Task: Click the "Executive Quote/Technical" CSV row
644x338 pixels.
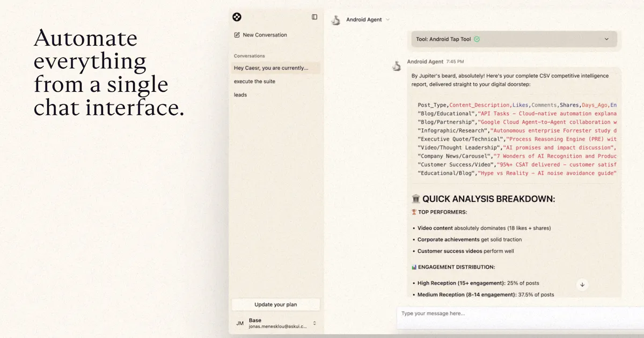Action: (x=517, y=139)
